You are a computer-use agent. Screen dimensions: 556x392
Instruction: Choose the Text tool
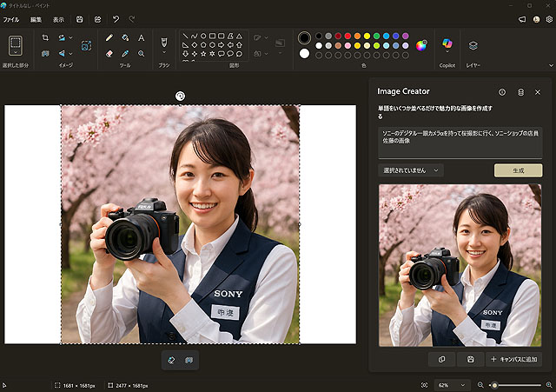(141, 38)
